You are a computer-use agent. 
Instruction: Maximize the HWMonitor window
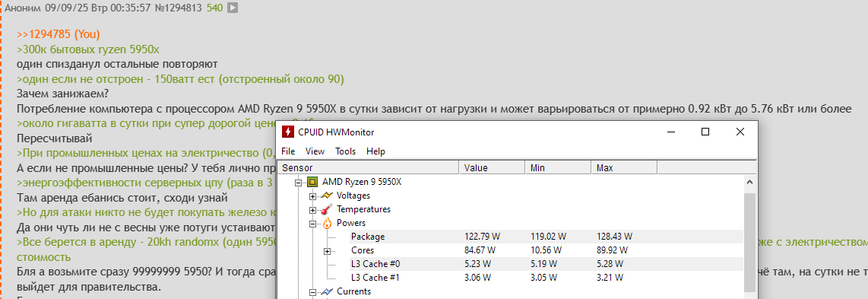click(705, 132)
